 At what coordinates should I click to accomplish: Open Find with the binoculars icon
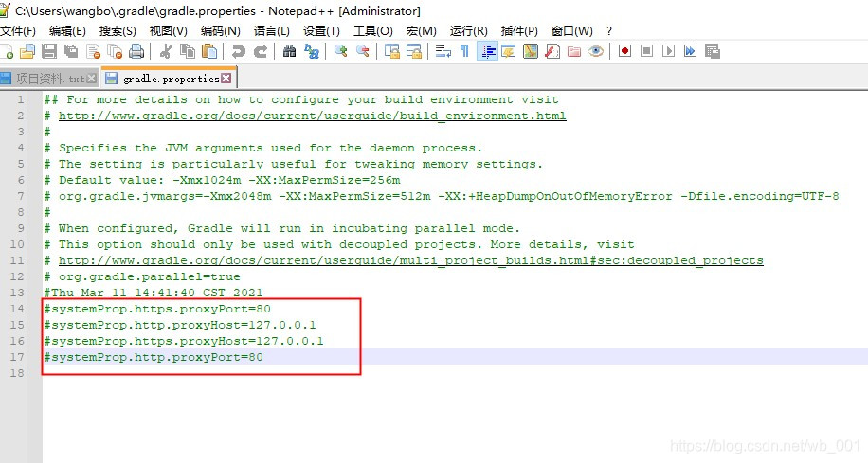[290, 51]
